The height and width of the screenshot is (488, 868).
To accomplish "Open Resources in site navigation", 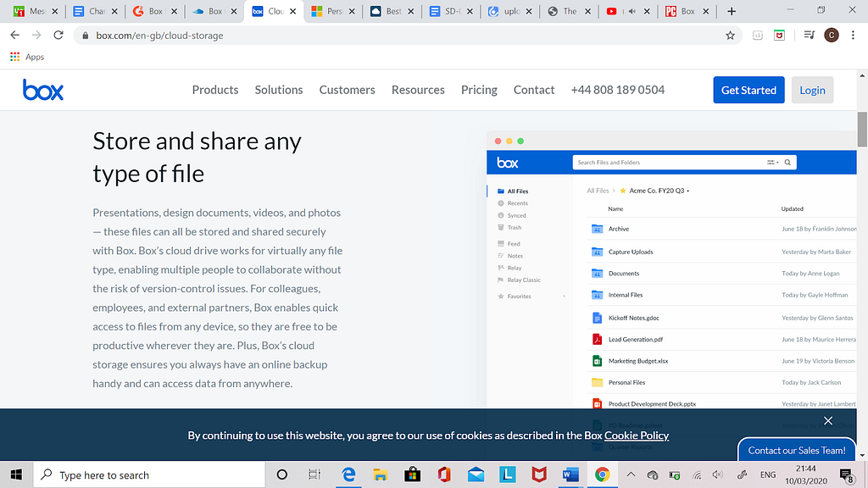I will tap(418, 90).
